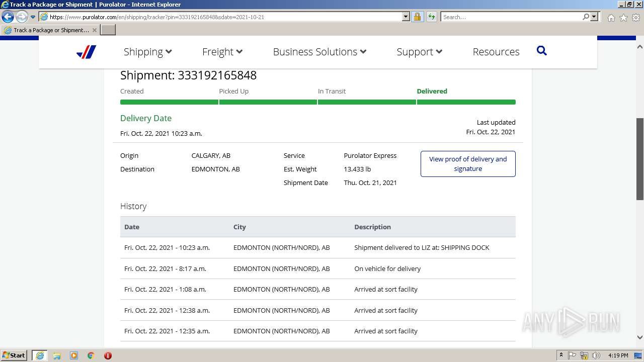
Task: Click the taskbar clock showing 4:19 PM
Action: pos(618,355)
